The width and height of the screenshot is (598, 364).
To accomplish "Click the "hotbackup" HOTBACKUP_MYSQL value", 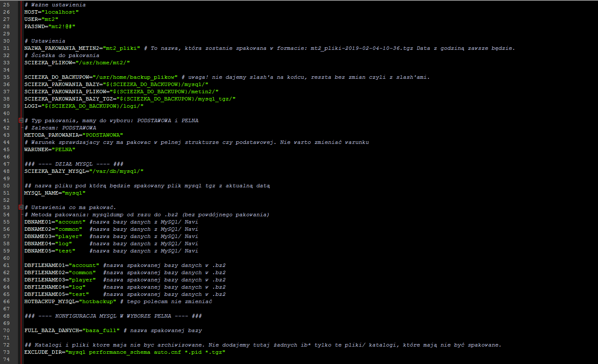I will pos(98,301).
